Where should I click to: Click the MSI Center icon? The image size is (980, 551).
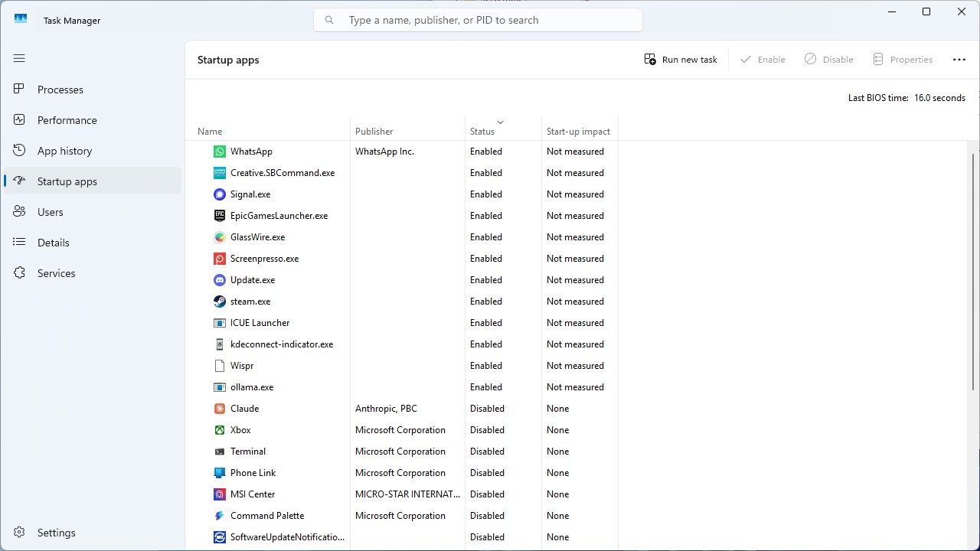220,494
